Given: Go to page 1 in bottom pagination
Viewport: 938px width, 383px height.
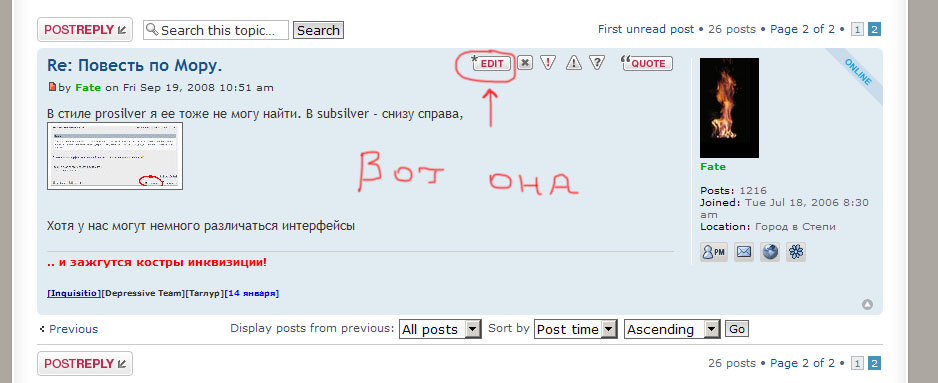Looking at the screenshot, I should (x=857, y=363).
